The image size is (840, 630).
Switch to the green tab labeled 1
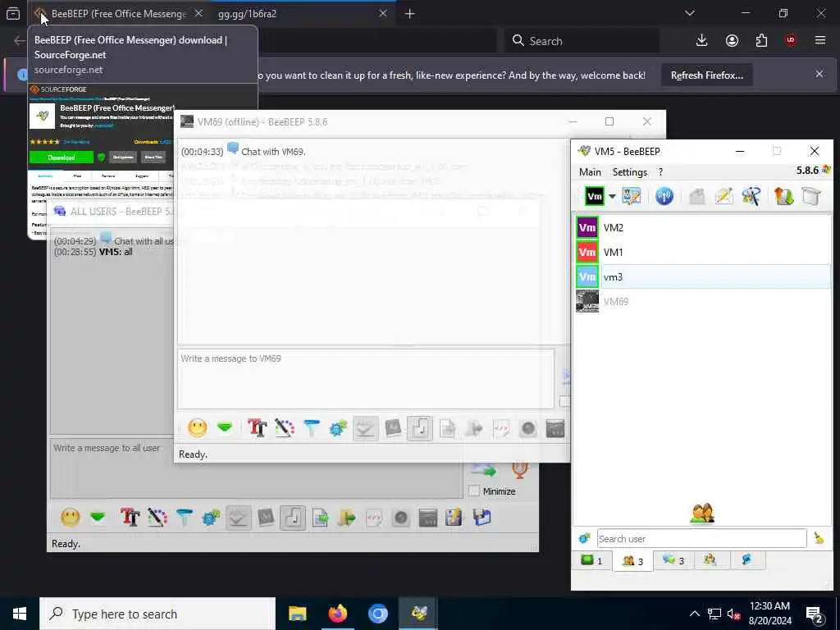591,560
